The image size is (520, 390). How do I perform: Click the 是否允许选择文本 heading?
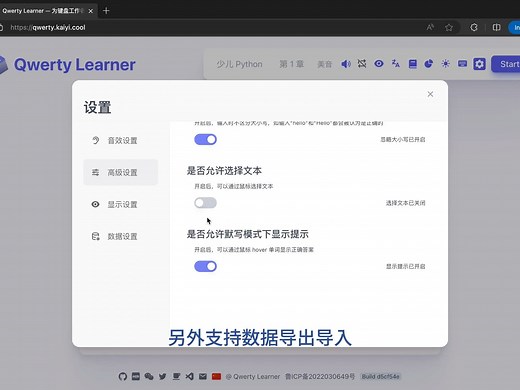(x=224, y=171)
